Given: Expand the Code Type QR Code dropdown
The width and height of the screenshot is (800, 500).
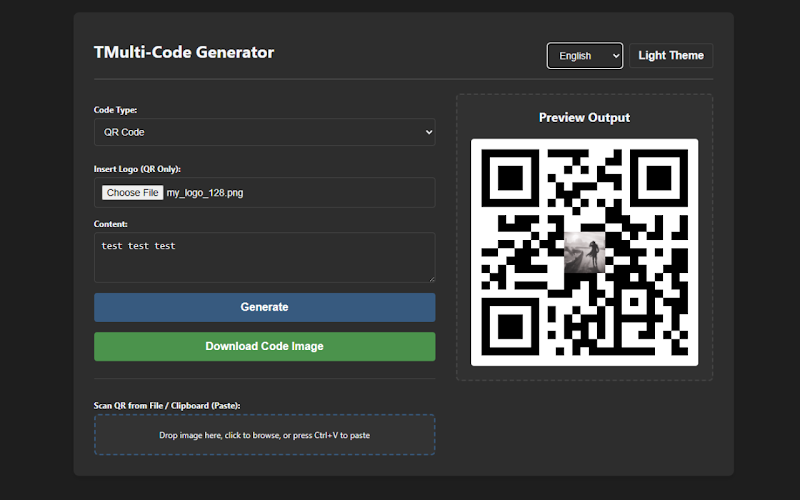Looking at the screenshot, I should click(x=264, y=132).
